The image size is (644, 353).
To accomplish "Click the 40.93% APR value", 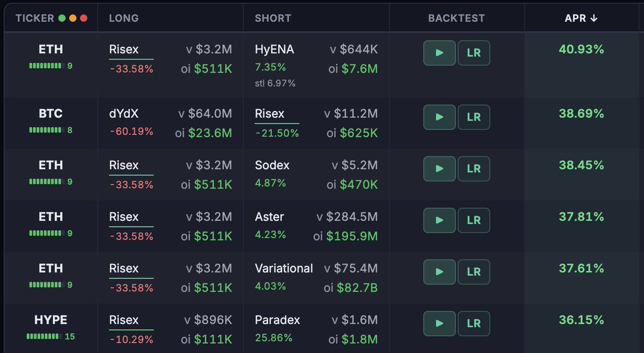I will [581, 49].
